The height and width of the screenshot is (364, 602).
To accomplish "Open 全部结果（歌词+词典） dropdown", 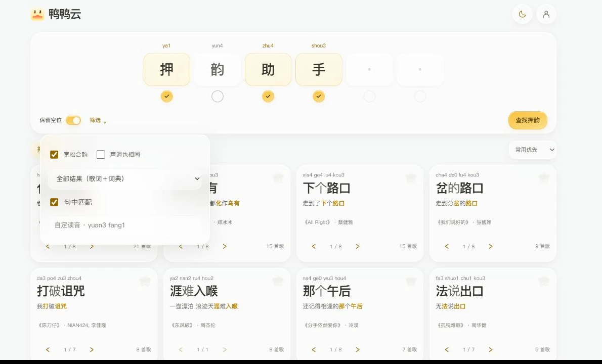I will click(125, 179).
